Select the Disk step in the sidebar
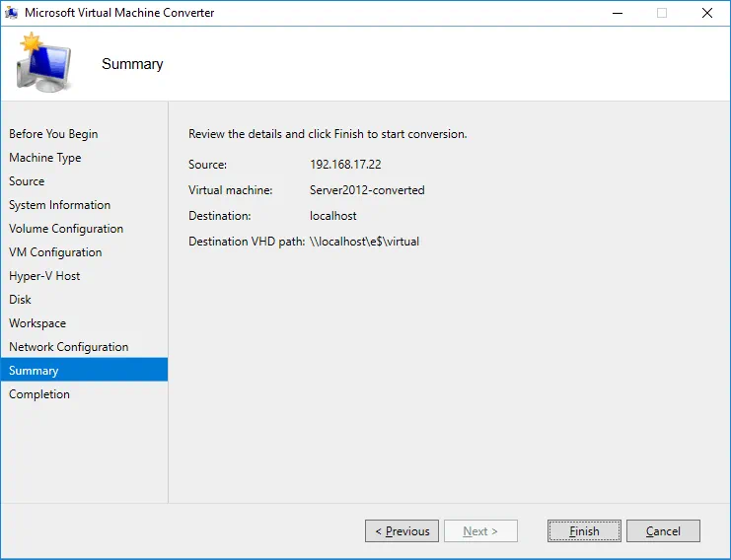This screenshot has width=731, height=560. (x=21, y=300)
